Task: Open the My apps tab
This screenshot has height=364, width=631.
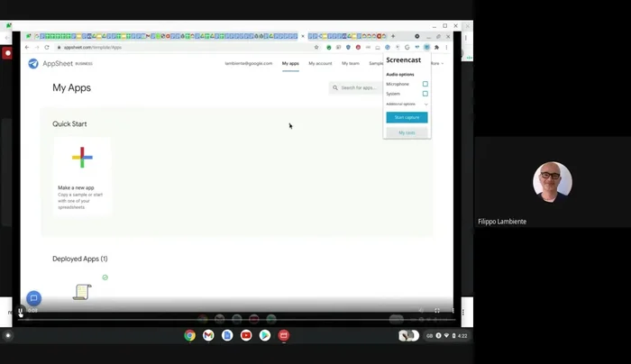Action: pos(290,64)
